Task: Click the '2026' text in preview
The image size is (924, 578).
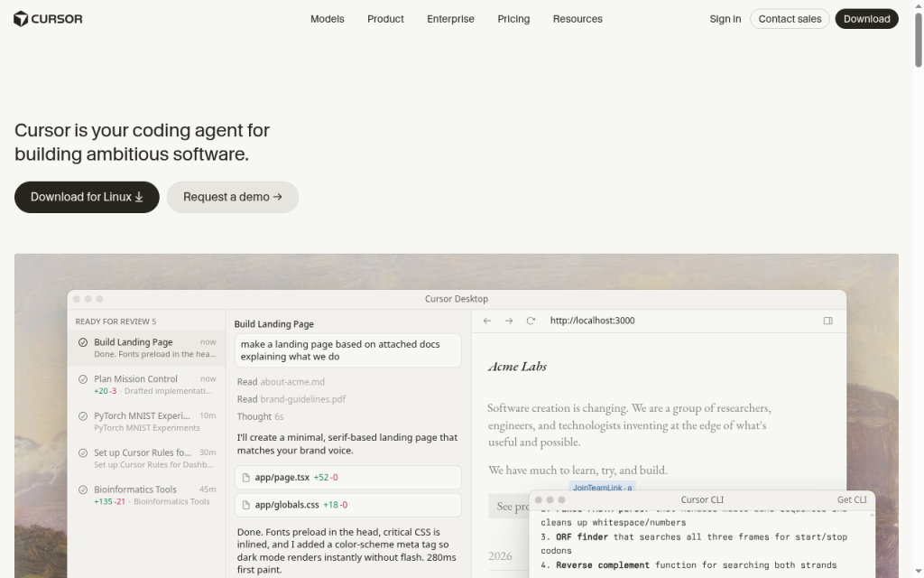Action: click(500, 555)
